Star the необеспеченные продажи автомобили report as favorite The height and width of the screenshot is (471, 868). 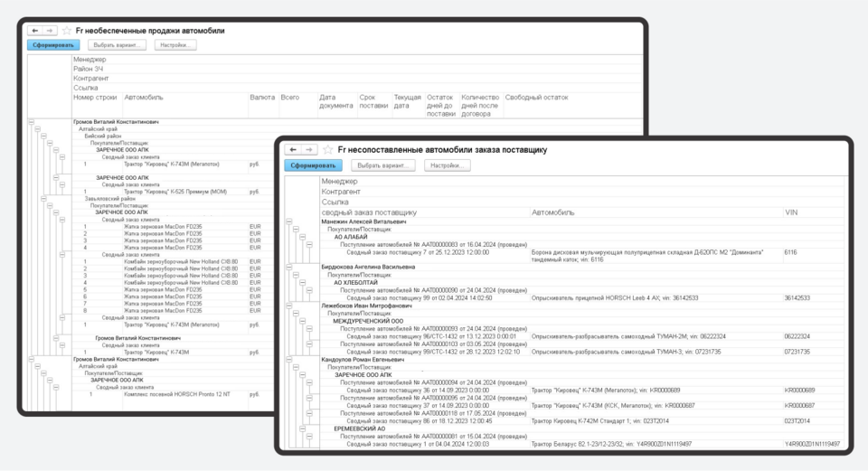pos(66,30)
